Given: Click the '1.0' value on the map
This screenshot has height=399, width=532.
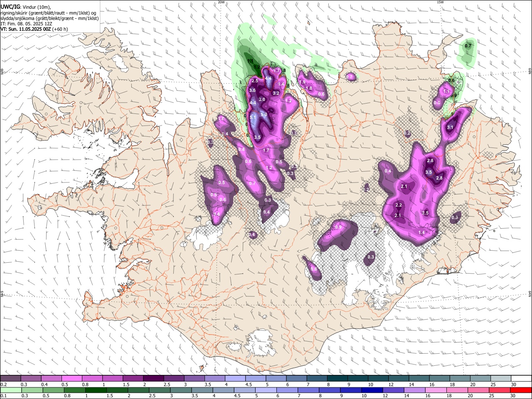Looking at the screenshot, I should pos(221,119).
